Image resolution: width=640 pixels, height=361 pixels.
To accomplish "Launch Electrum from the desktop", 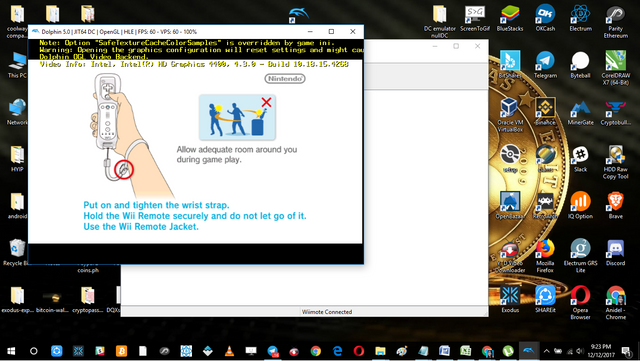I will 580,18.
